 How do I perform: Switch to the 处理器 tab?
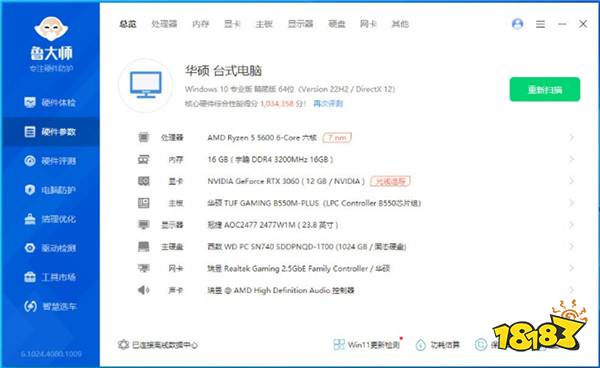click(x=164, y=24)
